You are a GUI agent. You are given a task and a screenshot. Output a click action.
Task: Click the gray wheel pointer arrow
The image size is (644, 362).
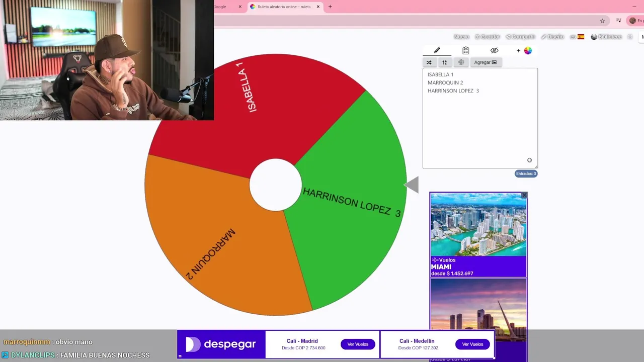point(412,185)
